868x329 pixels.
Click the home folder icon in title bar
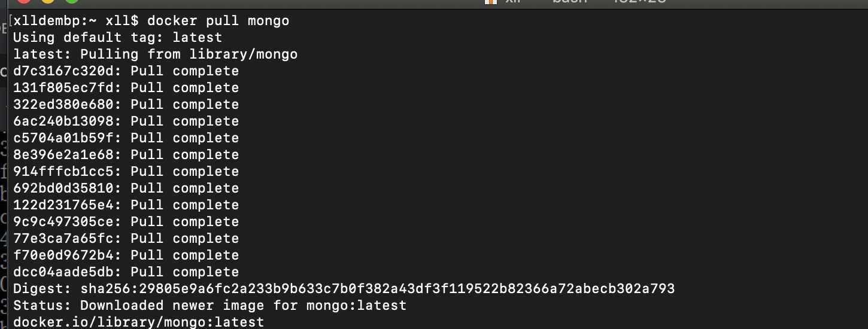click(x=491, y=2)
